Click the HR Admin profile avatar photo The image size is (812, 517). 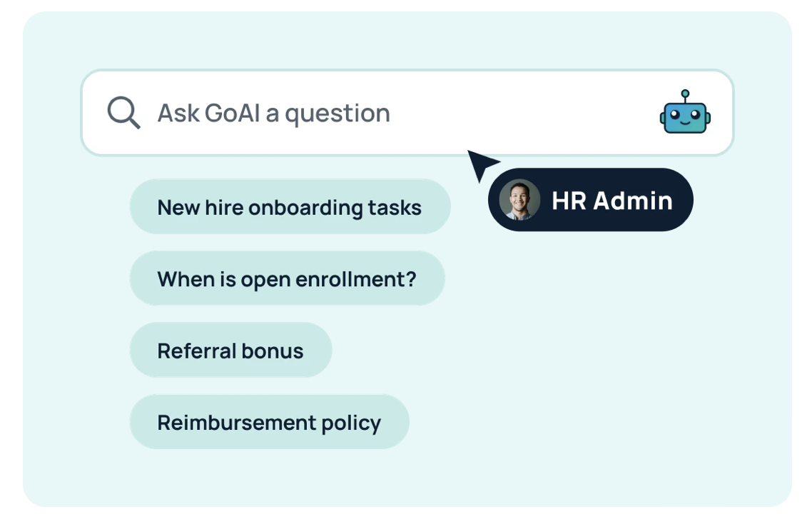(x=519, y=199)
